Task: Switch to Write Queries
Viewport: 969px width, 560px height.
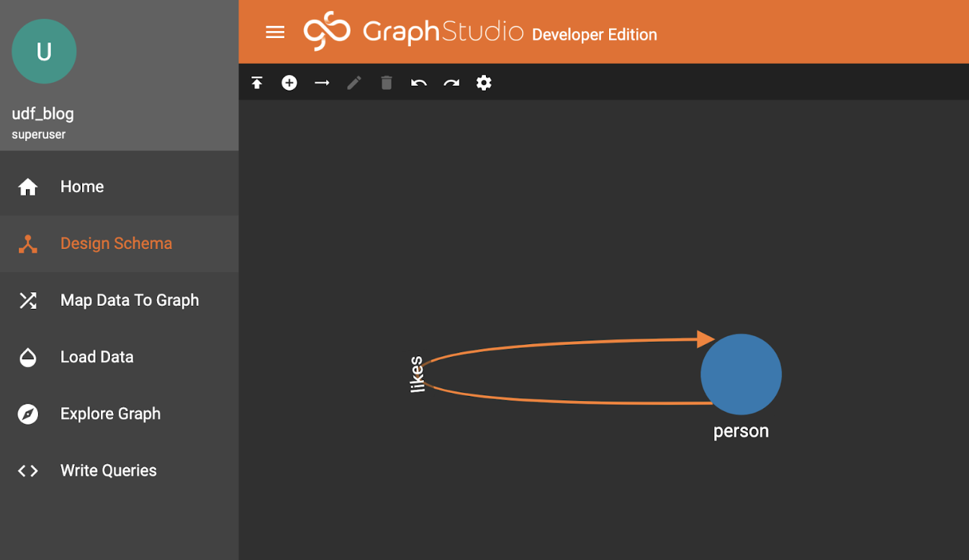Action: 120,471
